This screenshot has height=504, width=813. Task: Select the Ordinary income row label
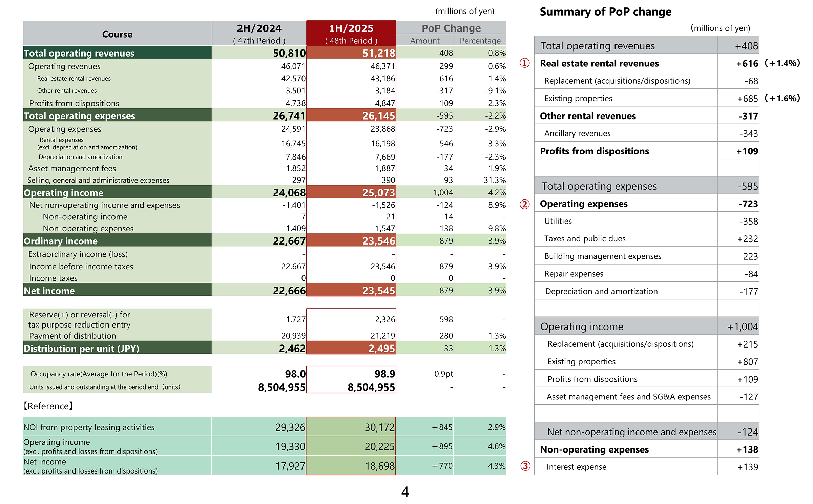coord(61,241)
